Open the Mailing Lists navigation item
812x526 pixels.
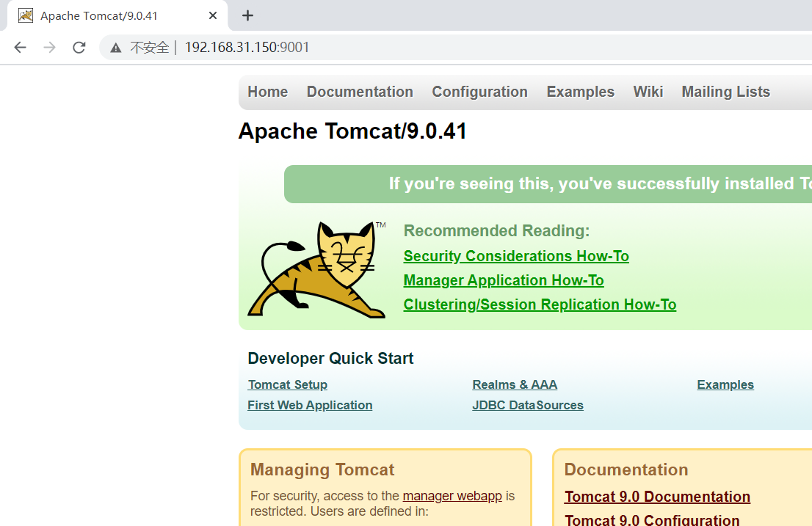(x=725, y=92)
